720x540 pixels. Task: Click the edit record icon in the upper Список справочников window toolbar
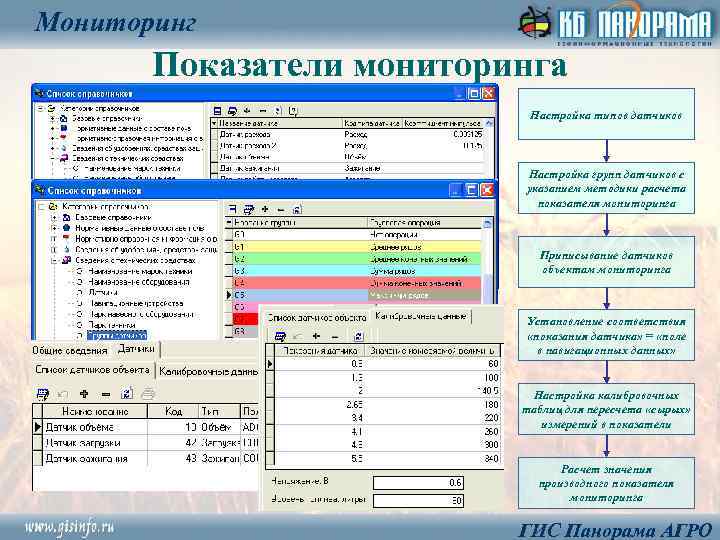(232, 111)
